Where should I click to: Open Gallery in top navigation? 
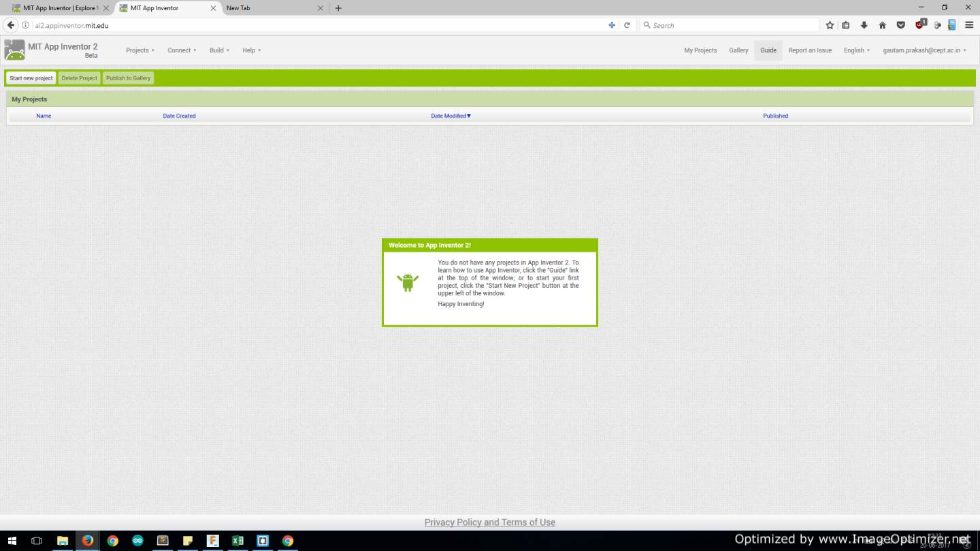click(x=738, y=50)
